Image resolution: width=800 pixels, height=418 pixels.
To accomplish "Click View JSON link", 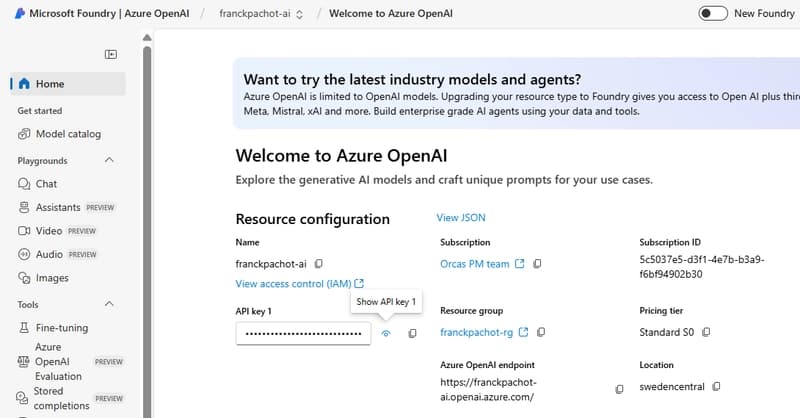I will [461, 218].
